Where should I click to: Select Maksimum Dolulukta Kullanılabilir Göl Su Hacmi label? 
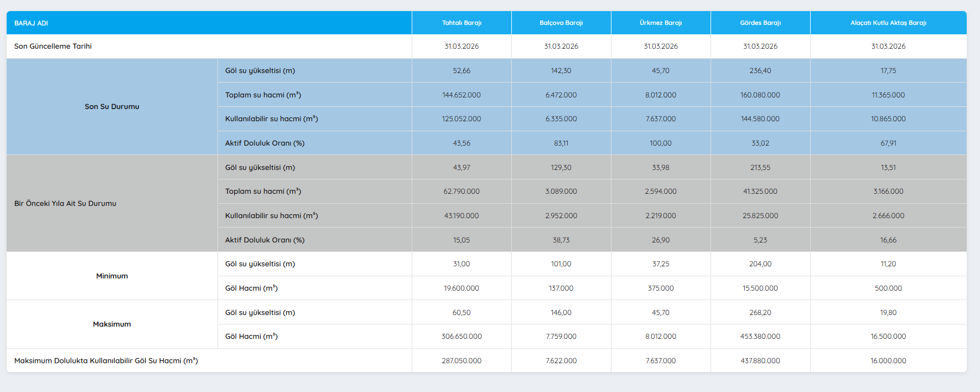106,361
